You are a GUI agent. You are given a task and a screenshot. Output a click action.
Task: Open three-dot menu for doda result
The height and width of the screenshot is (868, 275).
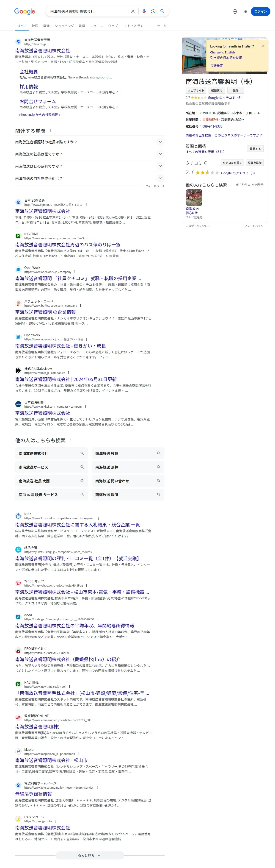pyautogui.click(x=98, y=619)
